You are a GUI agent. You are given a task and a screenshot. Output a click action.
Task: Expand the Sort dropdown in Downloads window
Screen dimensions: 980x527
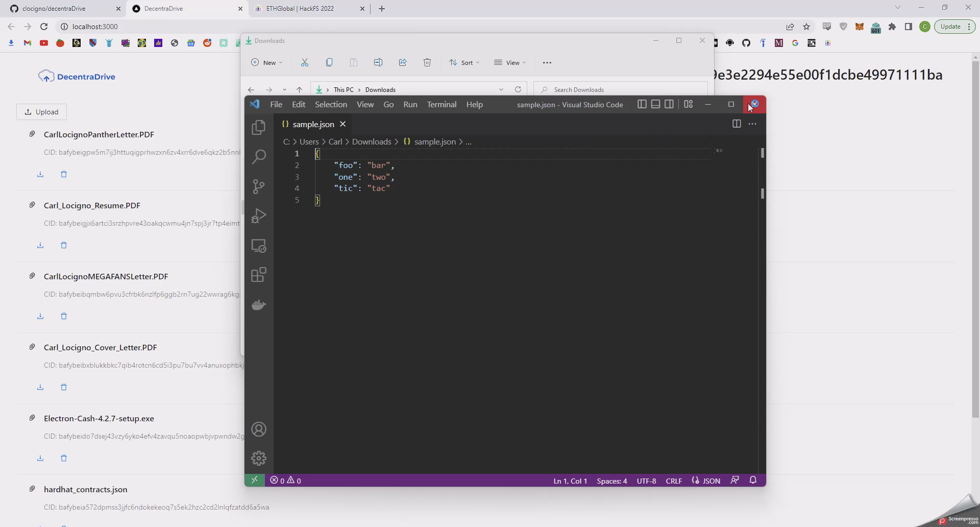coord(464,62)
